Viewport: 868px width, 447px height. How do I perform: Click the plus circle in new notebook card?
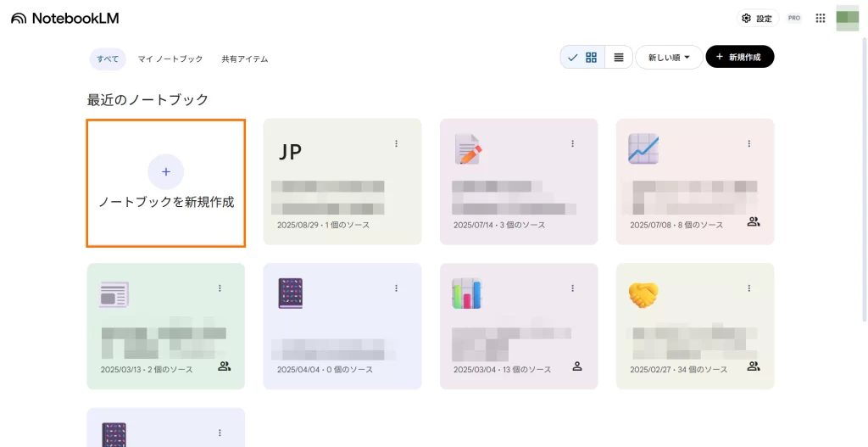pos(165,171)
